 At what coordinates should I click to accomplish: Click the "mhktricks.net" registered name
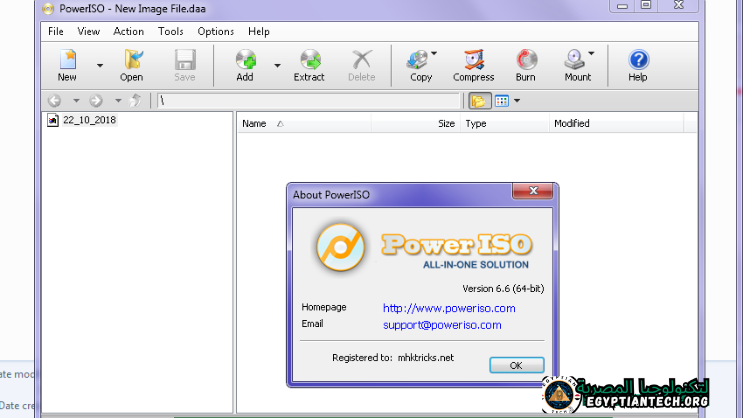pos(426,358)
